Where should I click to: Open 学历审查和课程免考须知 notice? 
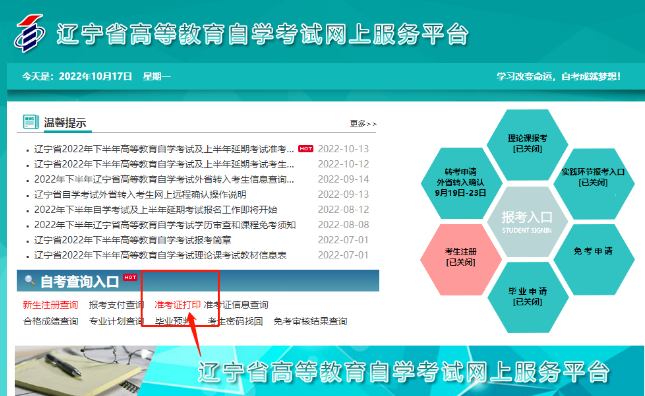pos(165,225)
